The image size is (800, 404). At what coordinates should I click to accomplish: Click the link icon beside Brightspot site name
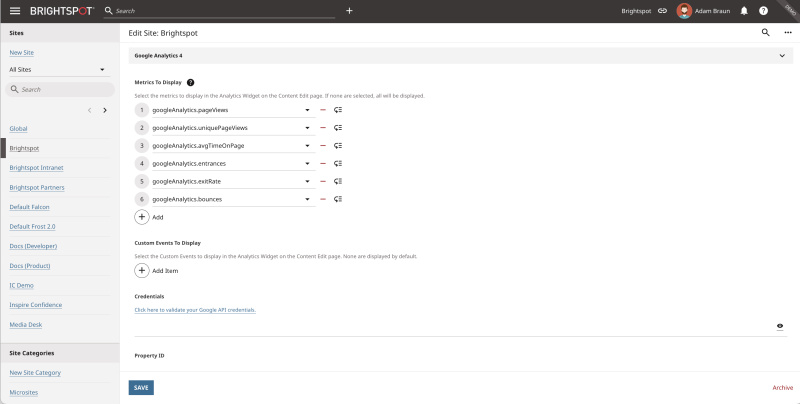pos(662,11)
